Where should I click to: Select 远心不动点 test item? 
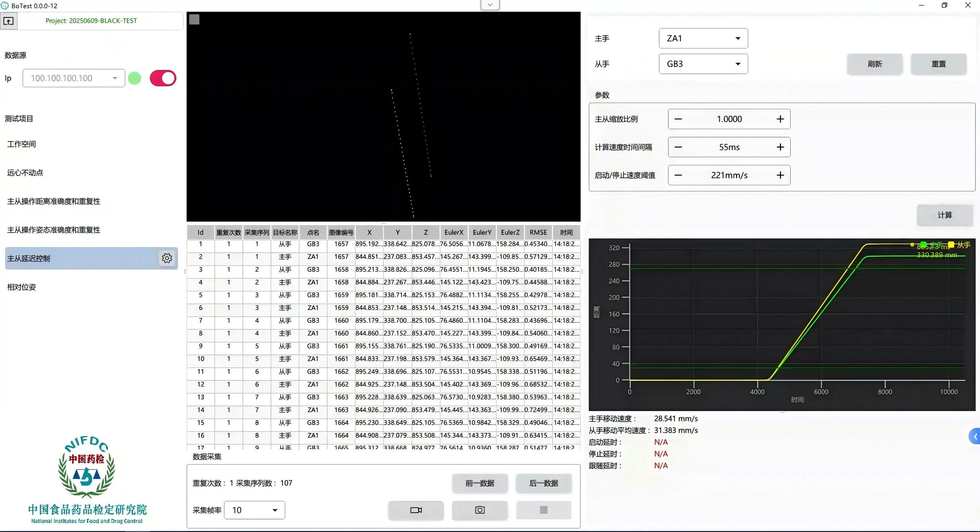pos(25,173)
